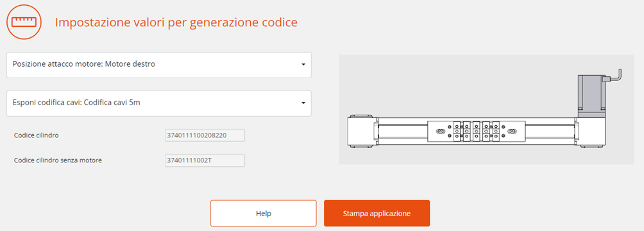Click the linear actuator preview image background
This screenshot has width=644, height=231.
[486, 110]
